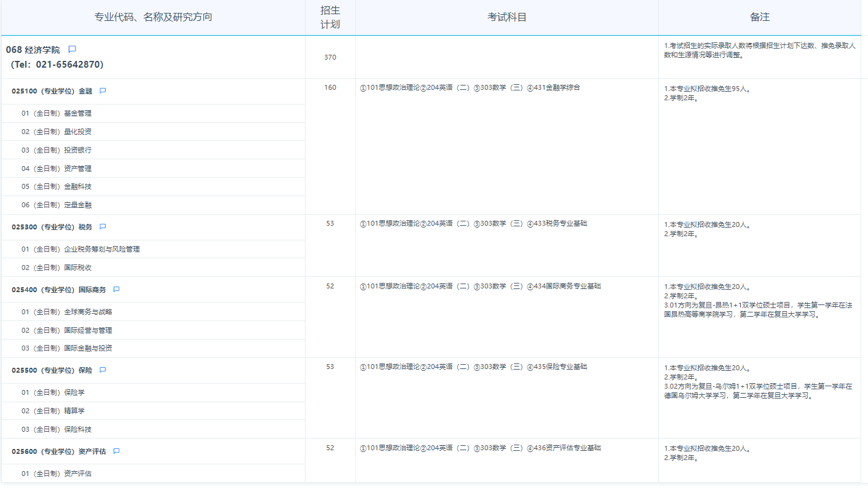Select the 02 国际税收 direction row
The width and height of the screenshot is (868, 492).
[57, 268]
